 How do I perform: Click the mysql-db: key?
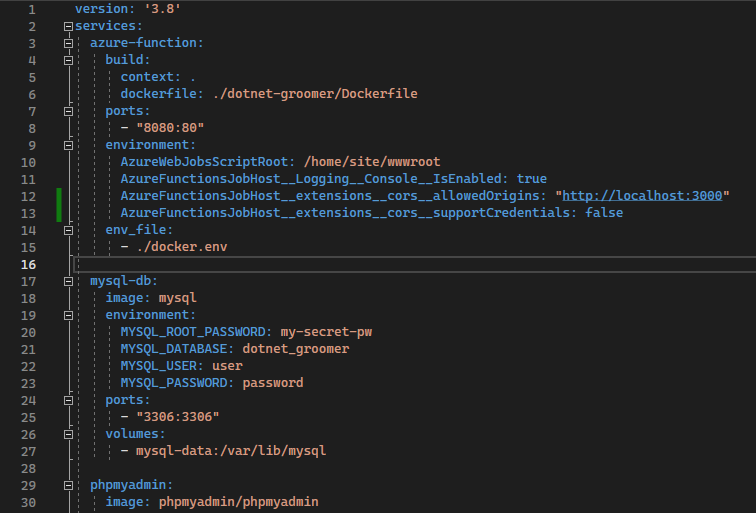tap(124, 281)
